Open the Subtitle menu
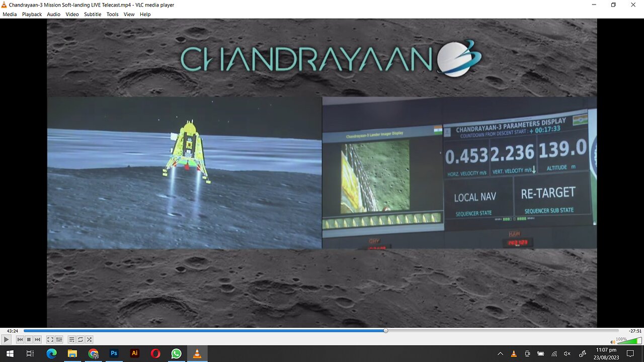The image size is (644, 362). point(93,14)
